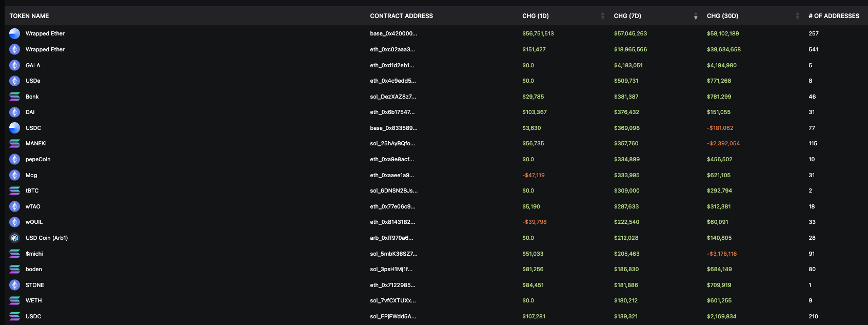Open the GALA token name
Image resolution: width=868 pixels, height=325 pixels.
(33, 65)
